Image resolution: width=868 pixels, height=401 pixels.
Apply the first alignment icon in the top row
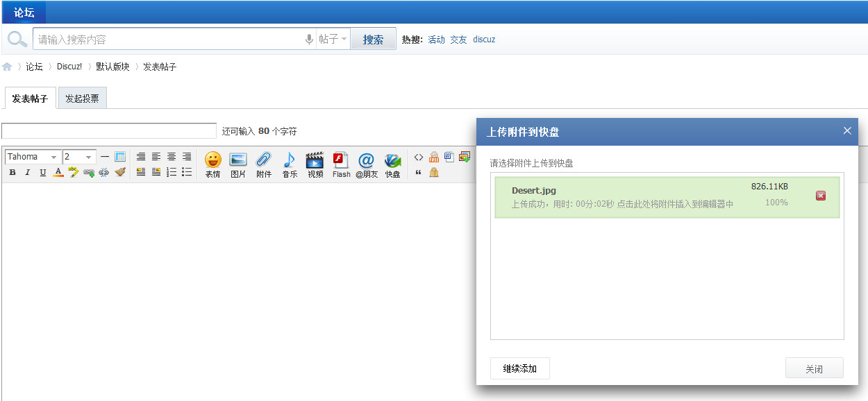coord(141,157)
